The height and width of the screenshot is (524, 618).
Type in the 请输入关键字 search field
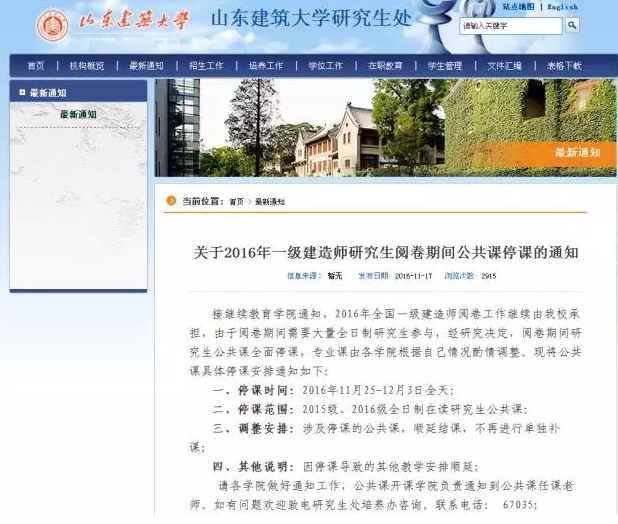511,24
